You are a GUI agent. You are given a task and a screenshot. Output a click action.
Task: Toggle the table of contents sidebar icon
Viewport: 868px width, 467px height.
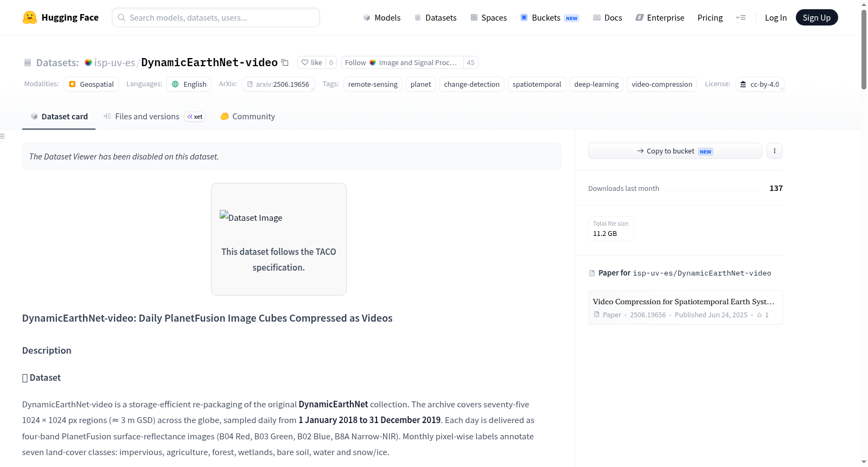coord(3,136)
